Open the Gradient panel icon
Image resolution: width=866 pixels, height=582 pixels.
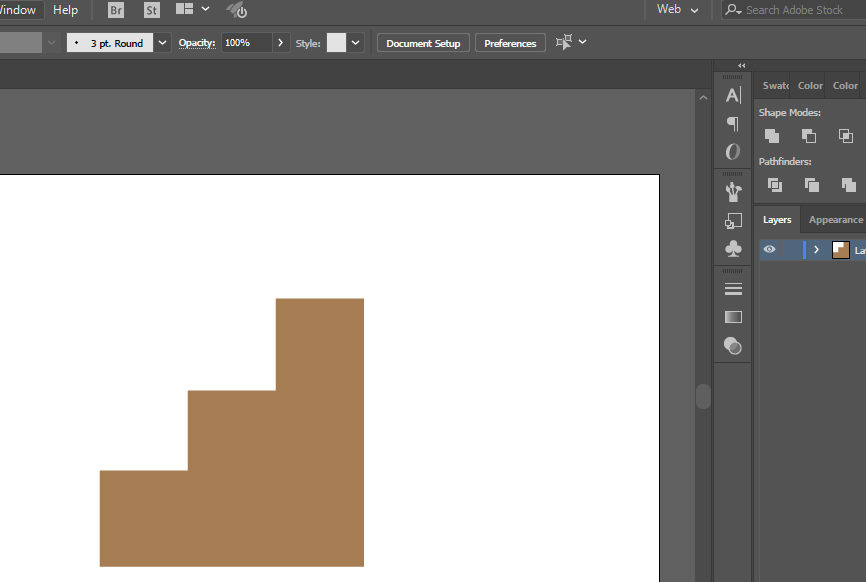733,317
